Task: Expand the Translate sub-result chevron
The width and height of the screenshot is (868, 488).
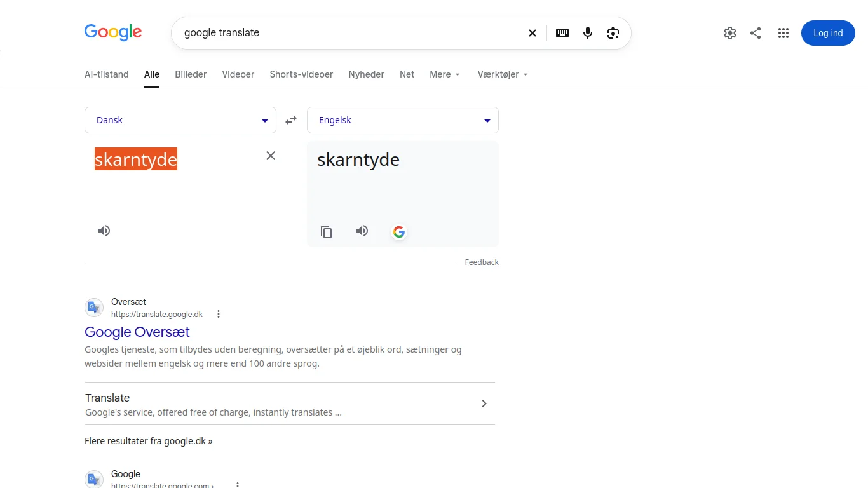Action: 484,403
